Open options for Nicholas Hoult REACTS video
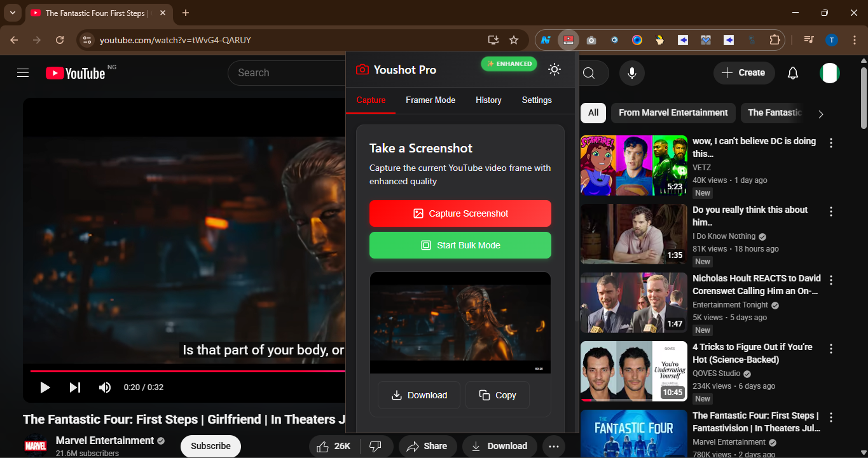 click(831, 280)
